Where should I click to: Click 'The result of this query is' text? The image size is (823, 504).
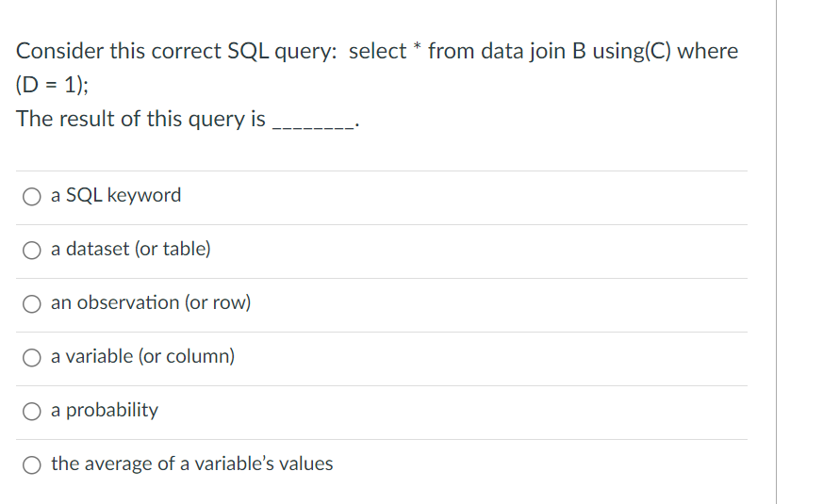pos(141,119)
